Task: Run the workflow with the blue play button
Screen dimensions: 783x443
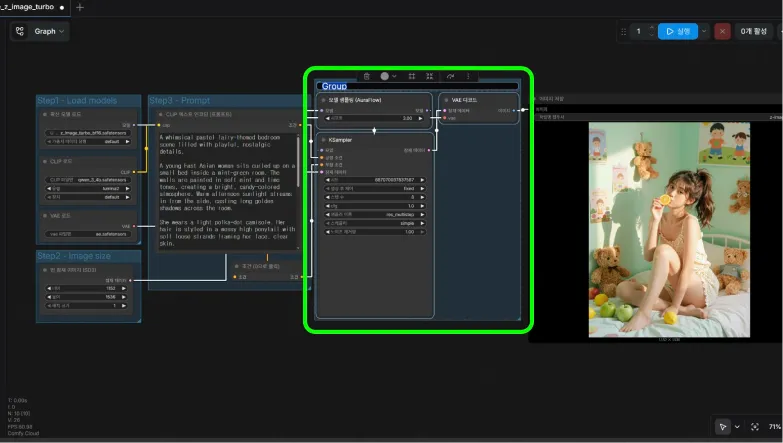Action: 678,31
